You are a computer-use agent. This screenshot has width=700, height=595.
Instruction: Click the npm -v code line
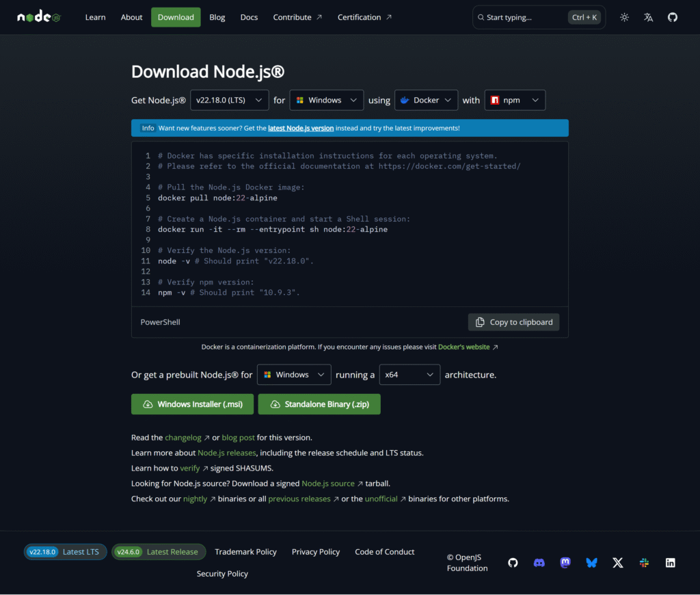pos(228,293)
